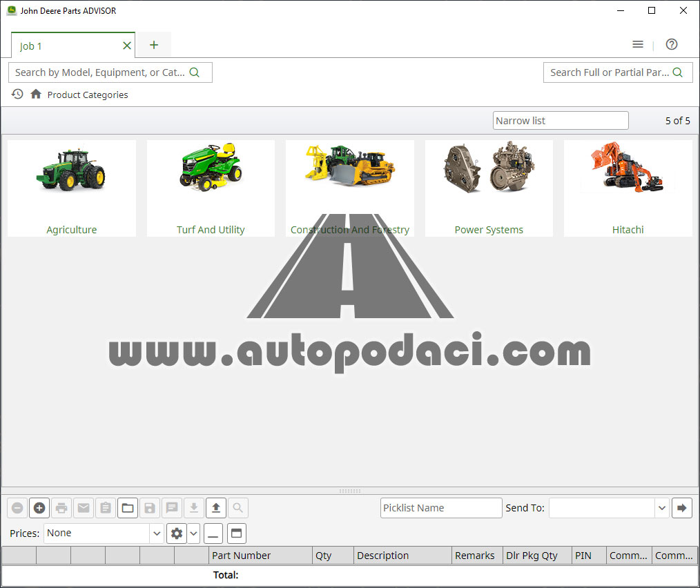Send picklist using the arrow button
700x588 pixels.
681,508
